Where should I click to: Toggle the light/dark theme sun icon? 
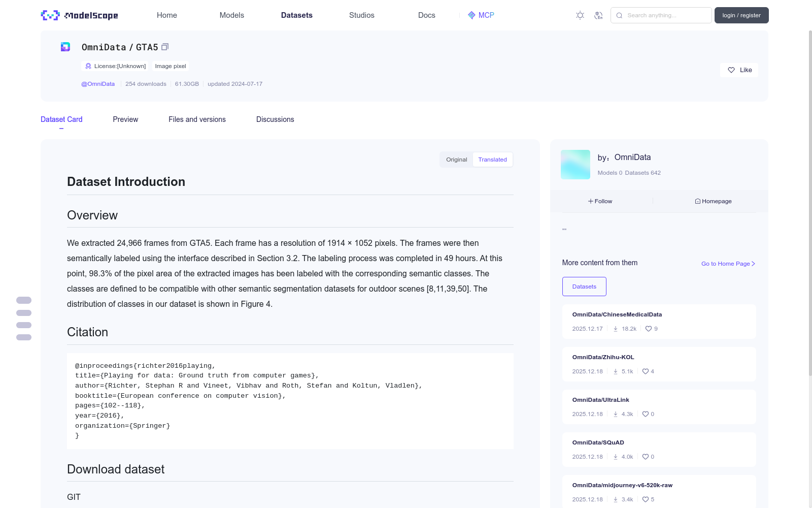580,15
